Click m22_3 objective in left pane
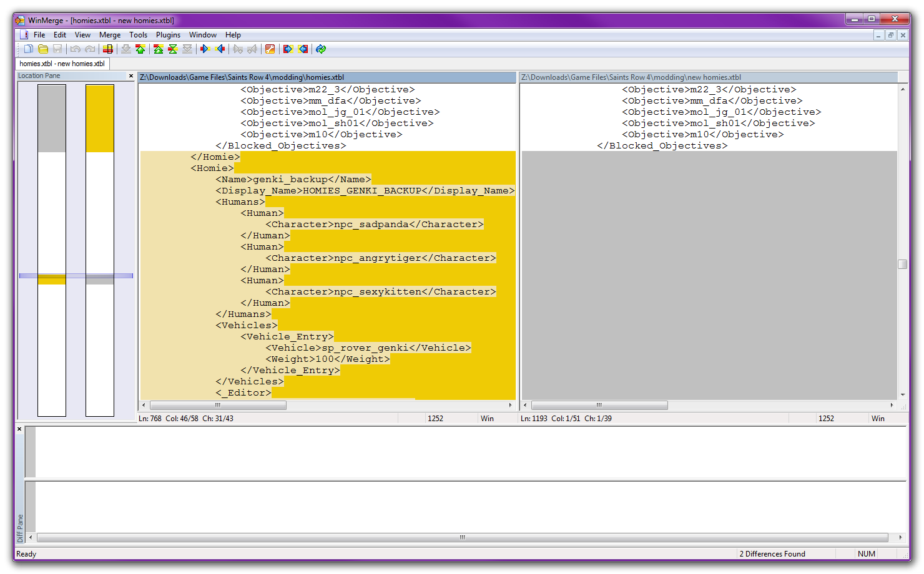This screenshot has height=574, width=924. pyautogui.click(x=328, y=90)
